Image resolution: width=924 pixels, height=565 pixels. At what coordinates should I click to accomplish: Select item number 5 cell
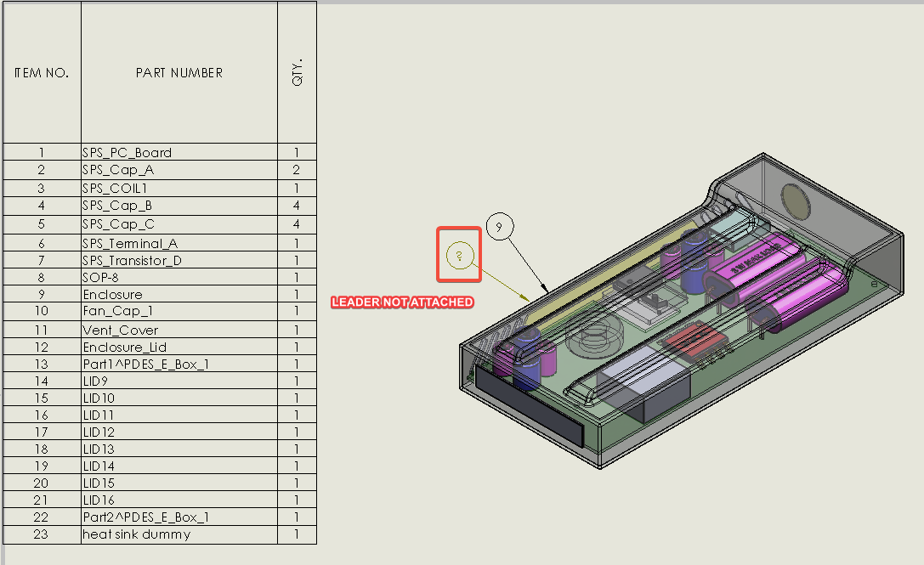pos(42,224)
